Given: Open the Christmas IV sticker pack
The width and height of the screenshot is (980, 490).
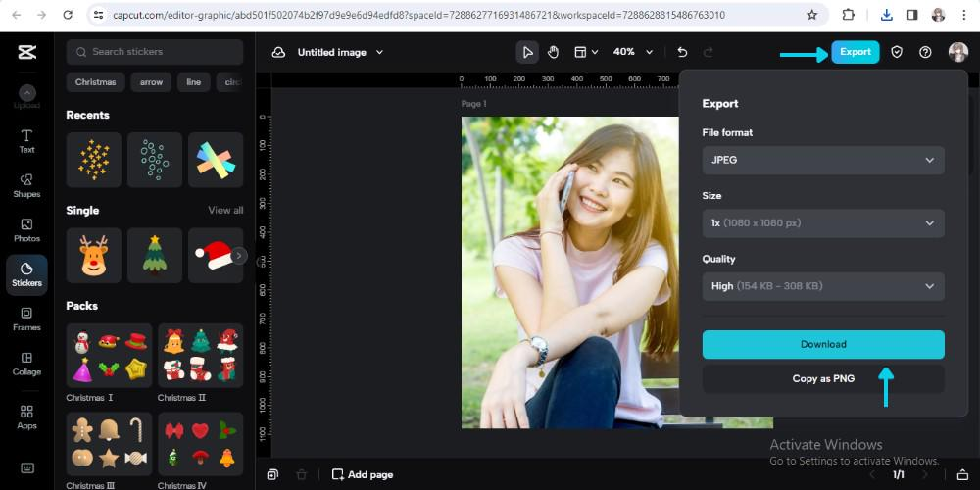Looking at the screenshot, I should (x=200, y=445).
